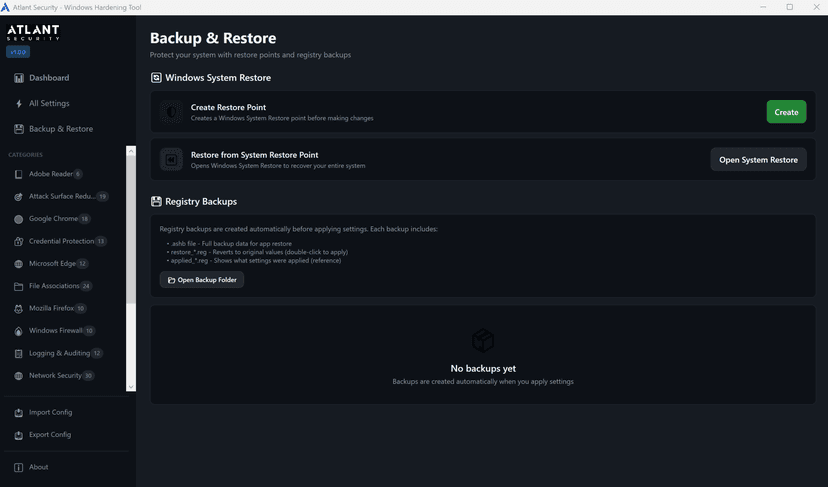Click the Windows System Restore heading icon
This screenshot has width=828, height=487.
pyautogui.click(x=156, y=78)
